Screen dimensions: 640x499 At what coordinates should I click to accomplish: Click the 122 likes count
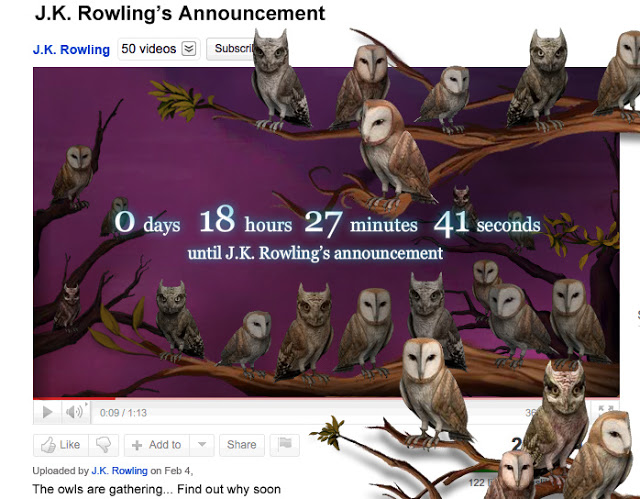pos(476,483)
